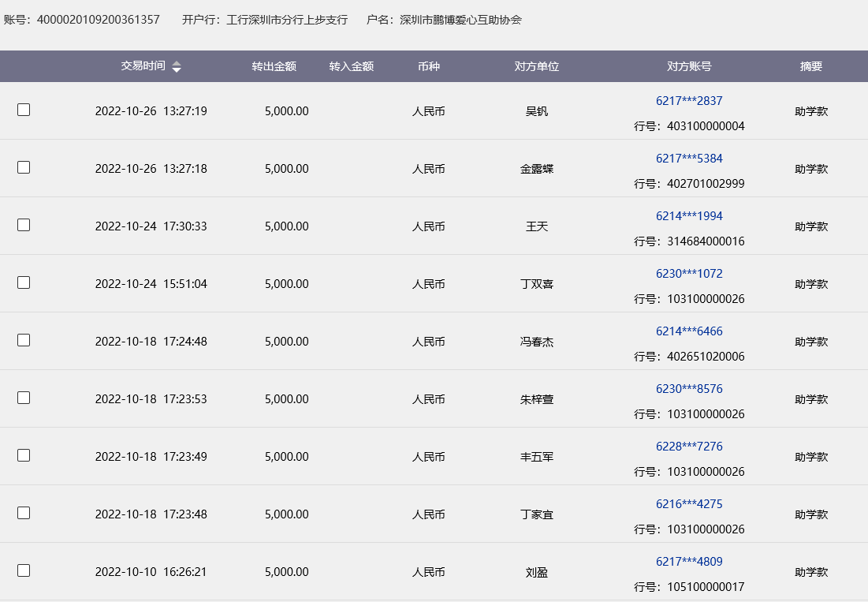Toggle checkbox for 丁双喜 transaction

click(x=24, y=282)
